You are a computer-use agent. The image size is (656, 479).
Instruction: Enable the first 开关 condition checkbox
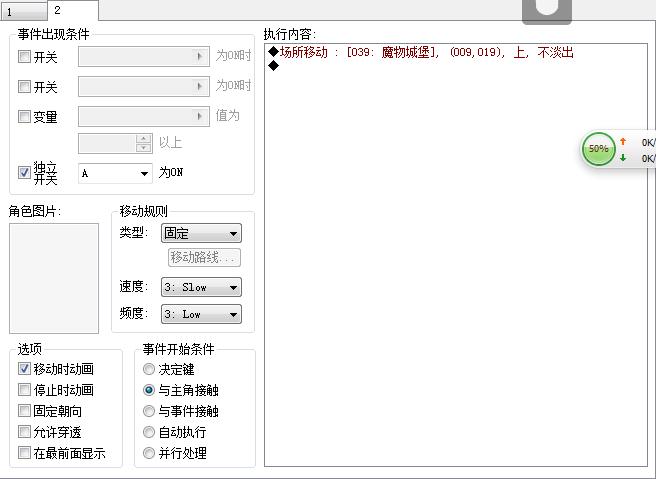tap(24, 56)
